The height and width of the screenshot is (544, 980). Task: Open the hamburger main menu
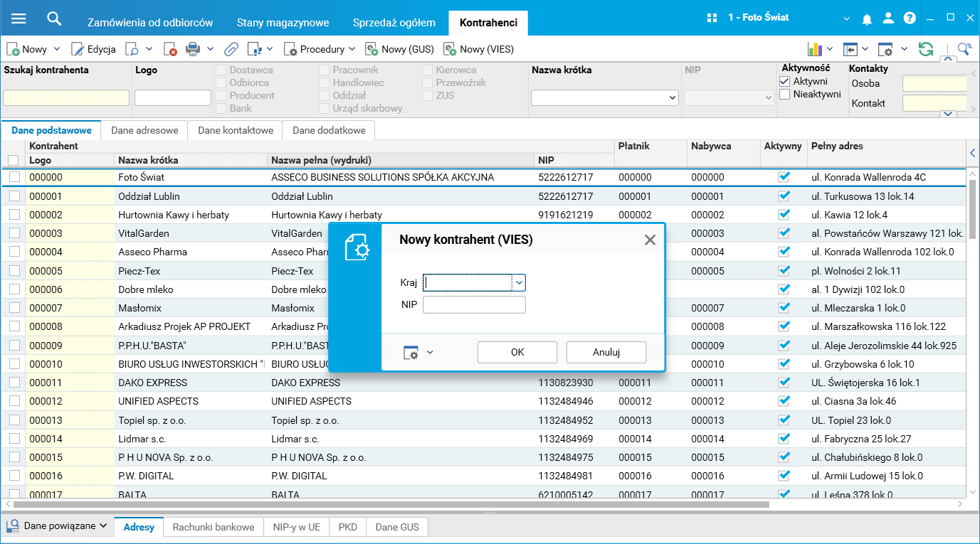(x=19, y=18)
